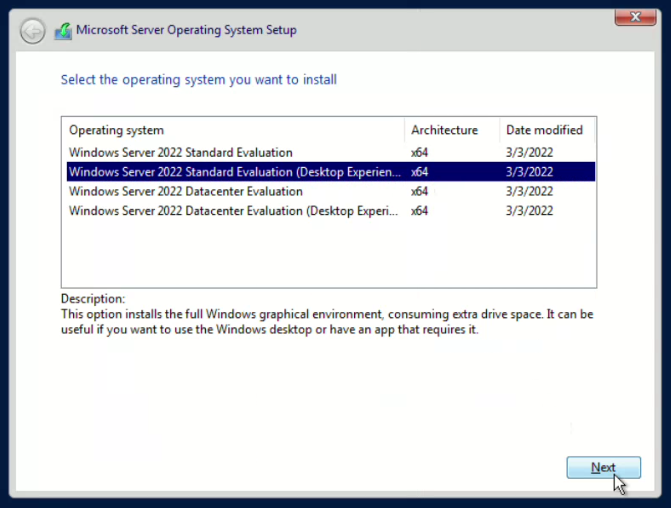Screen dimensions: 671x508
Task: Click the Operating system column header
Action: point(116,130)
